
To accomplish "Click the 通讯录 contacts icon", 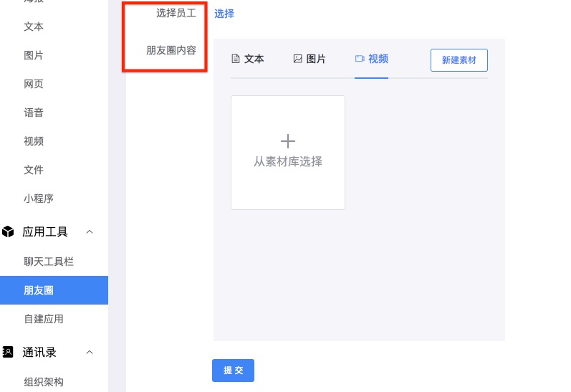I will coord(8,352).
